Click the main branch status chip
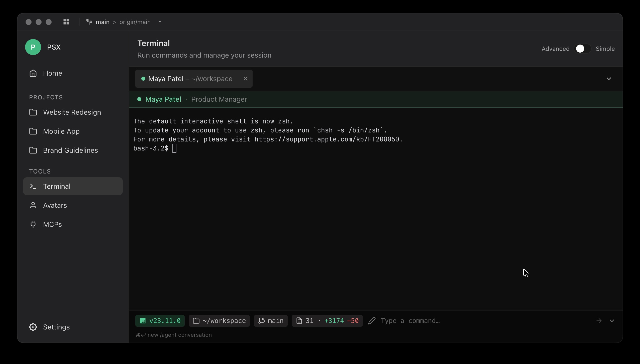Viewport: 640px width, 364px height. [271, 321]
